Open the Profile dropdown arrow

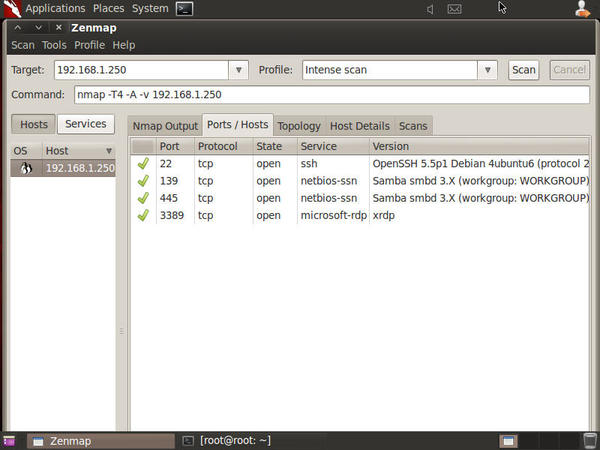[x=488, y=70]
